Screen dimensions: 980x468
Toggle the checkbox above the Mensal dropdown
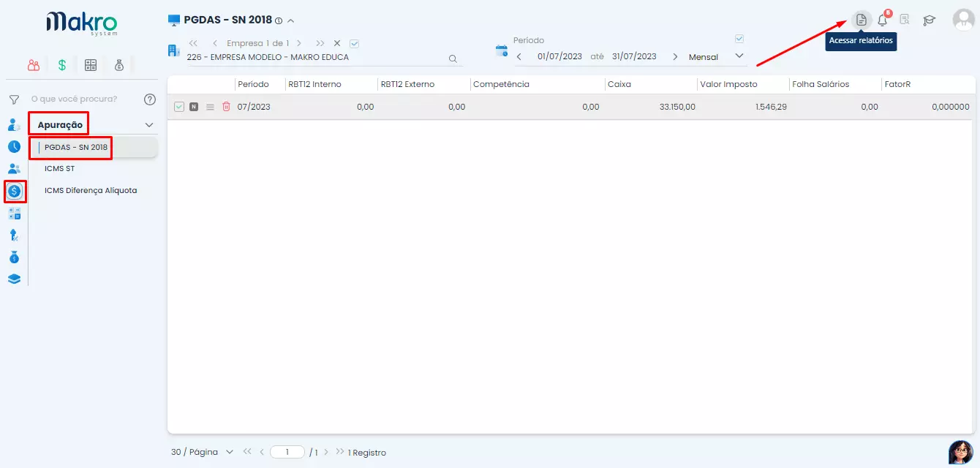click(x=739, y=39)
